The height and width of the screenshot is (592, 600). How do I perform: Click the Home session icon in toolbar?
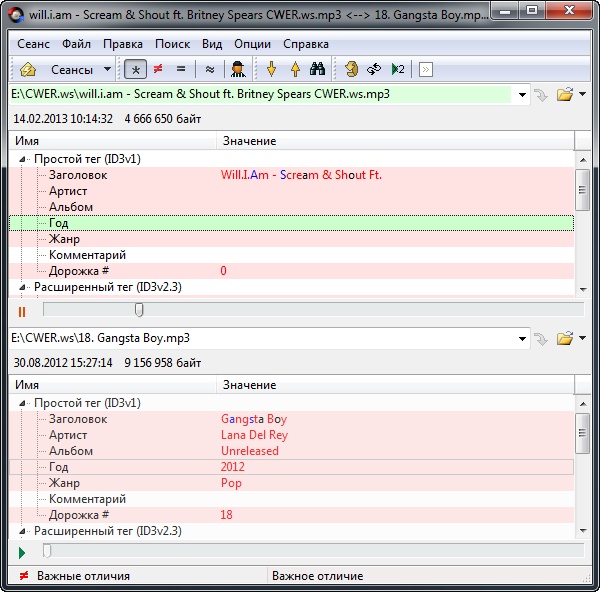pos(29,69)
